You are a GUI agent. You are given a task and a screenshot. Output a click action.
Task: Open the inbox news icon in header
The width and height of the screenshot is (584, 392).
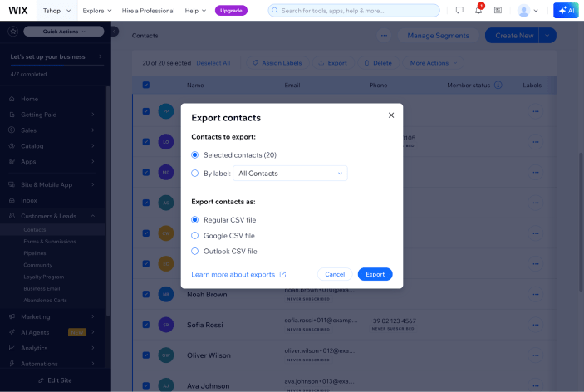pyautogui.click(x=498, y=11)
